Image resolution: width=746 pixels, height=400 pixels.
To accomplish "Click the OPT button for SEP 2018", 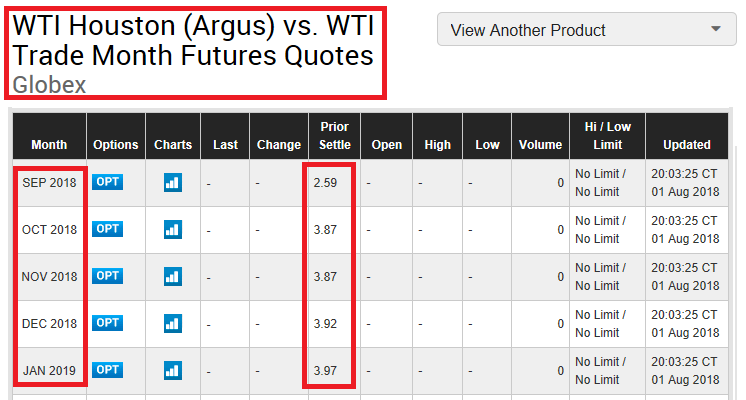I will coord(108,182).
